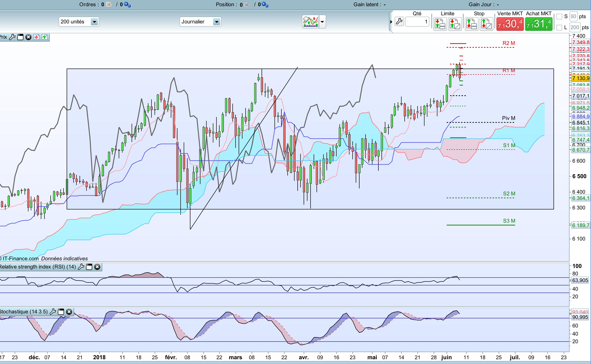591x364 pixels.
Task: Open the Journalier timeframe dropdown
Action: coord(216,22)
